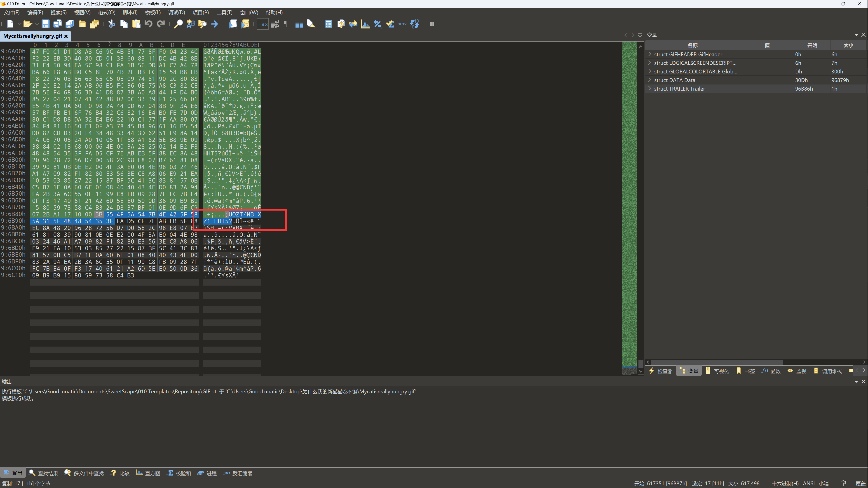Open the 脚本(I) menu
Viewport: 868px width, 488px height.
point(130,12)
